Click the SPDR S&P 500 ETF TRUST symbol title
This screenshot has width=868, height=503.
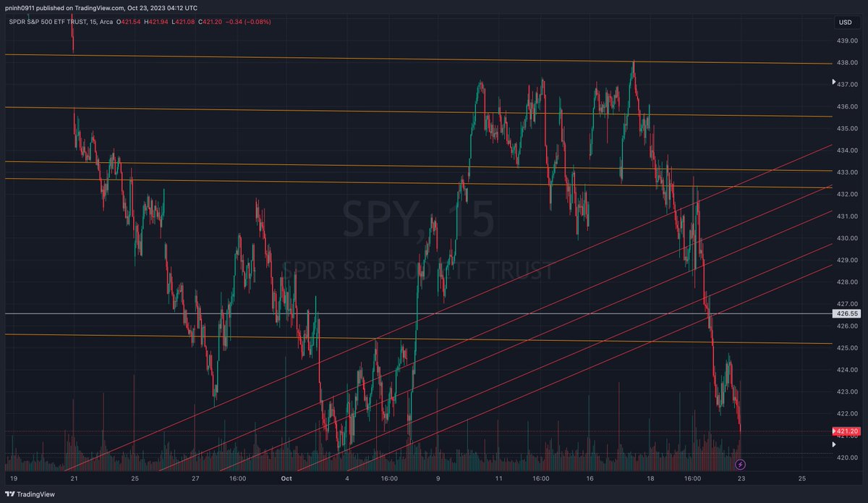[x=48, y=21]
